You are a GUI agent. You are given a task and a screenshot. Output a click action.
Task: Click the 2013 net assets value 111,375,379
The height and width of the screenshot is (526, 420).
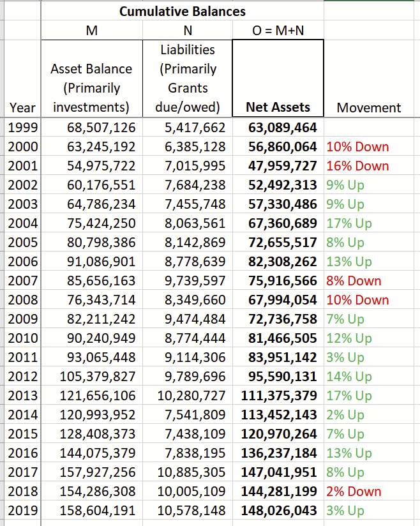click(279, 396)
